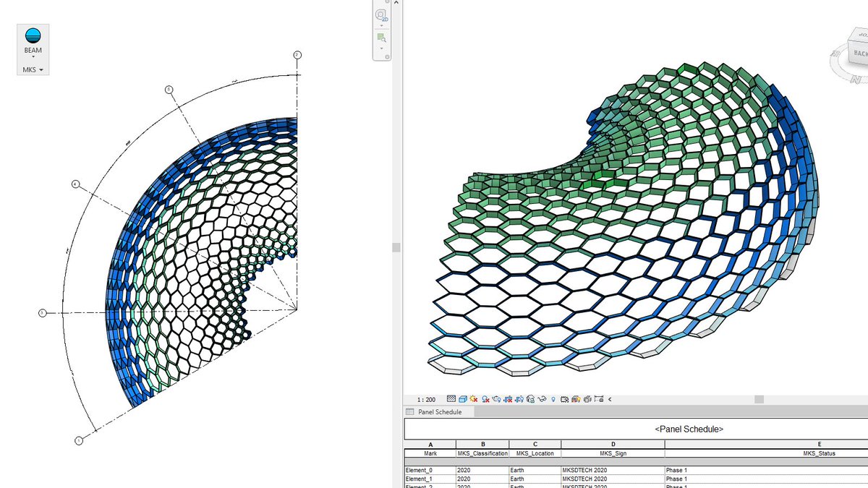This screenshot has height=488, width=868.
Task: Toggle Temporary View Properties
Action: 565,398
